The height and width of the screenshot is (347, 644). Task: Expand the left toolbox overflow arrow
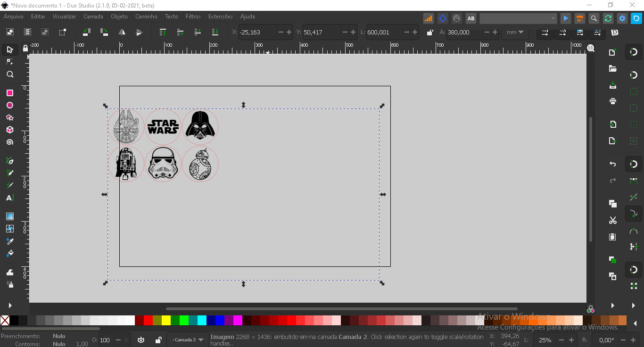pyautogui.click(x=10, y=306)
